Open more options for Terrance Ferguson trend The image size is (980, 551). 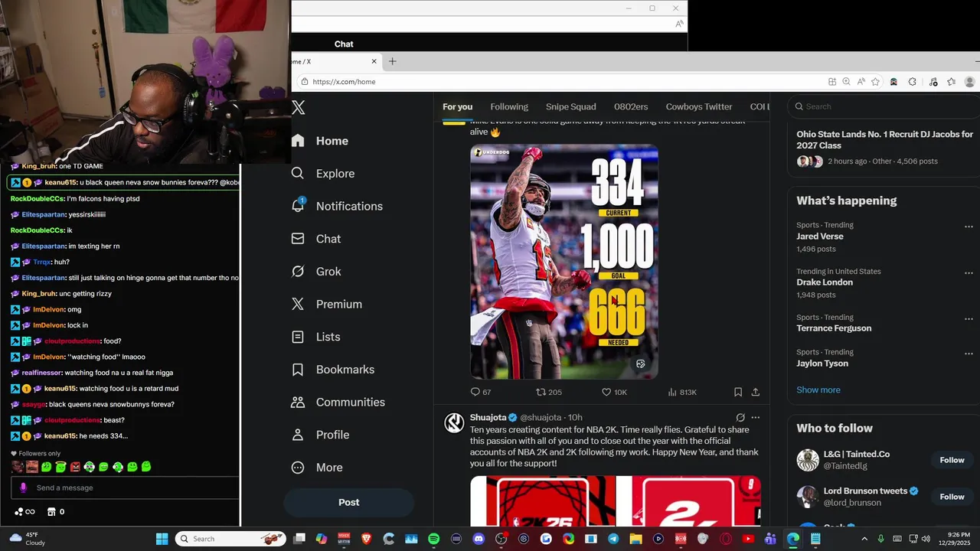[969, 318]
